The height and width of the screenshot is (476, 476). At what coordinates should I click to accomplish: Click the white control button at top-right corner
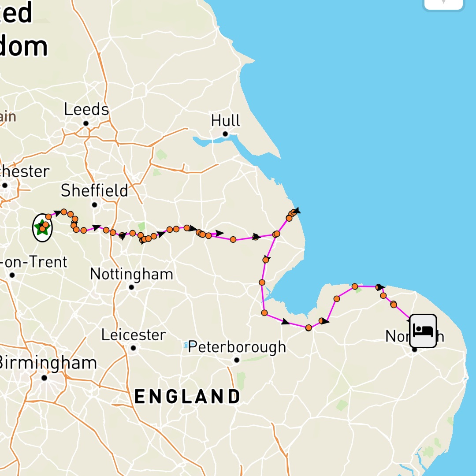point(443,4)
